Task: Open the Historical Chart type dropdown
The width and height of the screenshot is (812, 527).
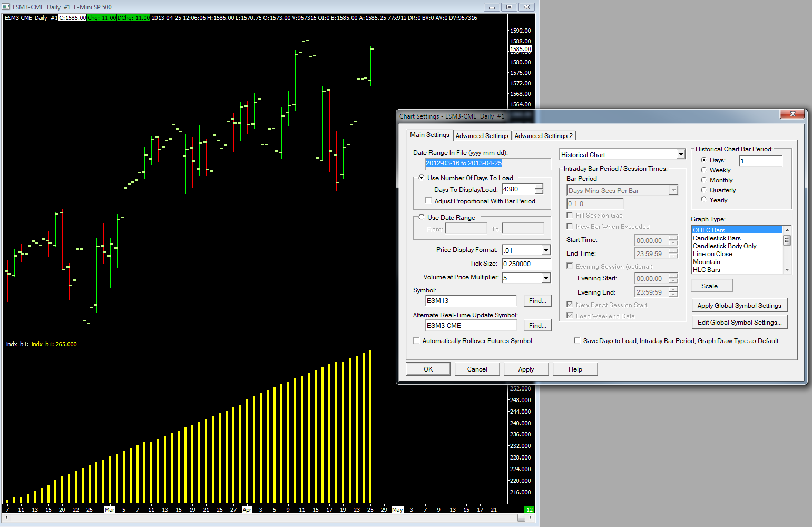Action: click(x=680, y=154)
